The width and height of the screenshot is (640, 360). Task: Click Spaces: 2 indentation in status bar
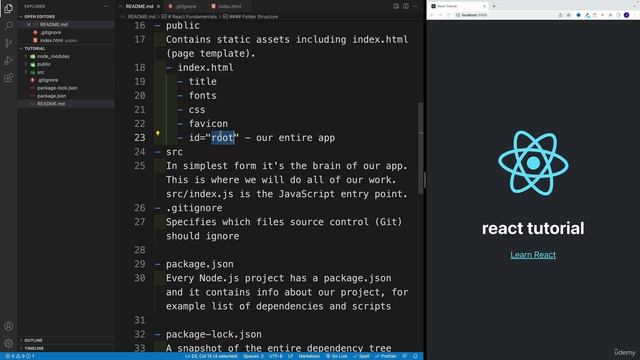(253, 356)
